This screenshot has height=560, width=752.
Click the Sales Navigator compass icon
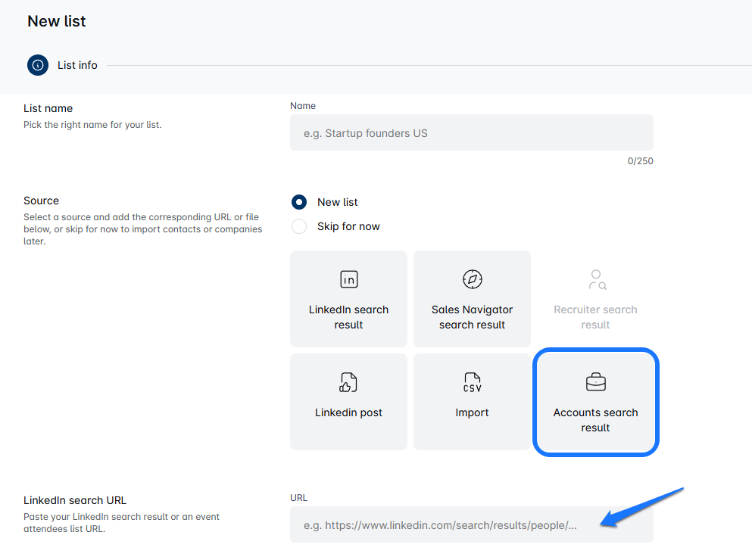(x=472, y=279)
